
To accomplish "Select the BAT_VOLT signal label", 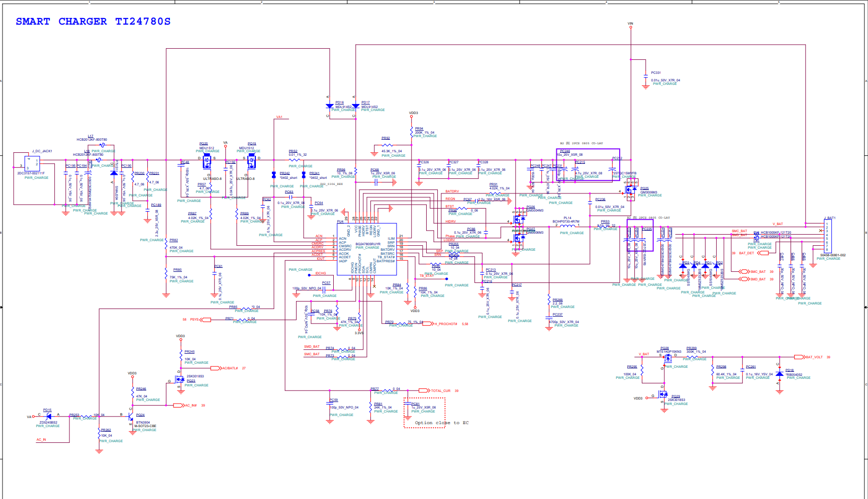I will pos(814,357).
